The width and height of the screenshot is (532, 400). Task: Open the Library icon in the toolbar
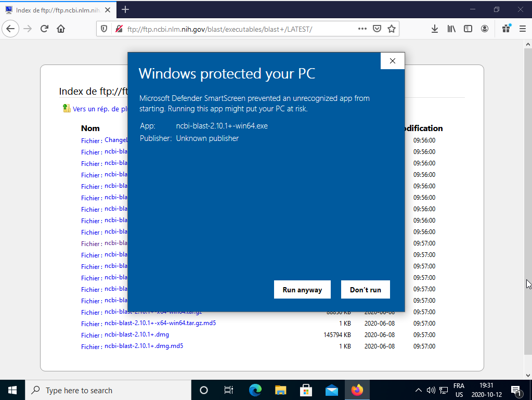[451, 29]
